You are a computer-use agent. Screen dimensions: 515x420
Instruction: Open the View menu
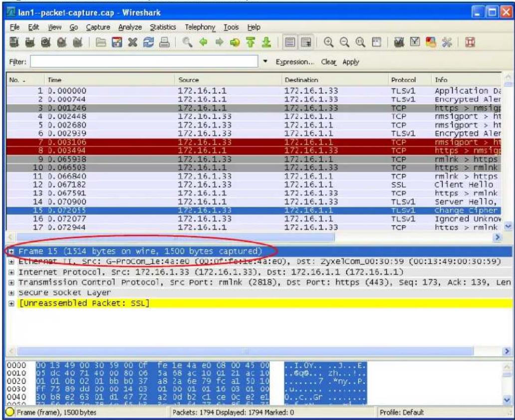[54, 27]
